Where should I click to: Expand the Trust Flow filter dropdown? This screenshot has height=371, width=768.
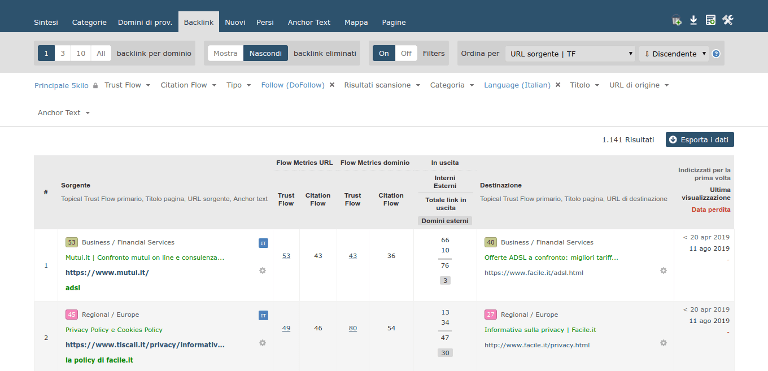[127, 85]
